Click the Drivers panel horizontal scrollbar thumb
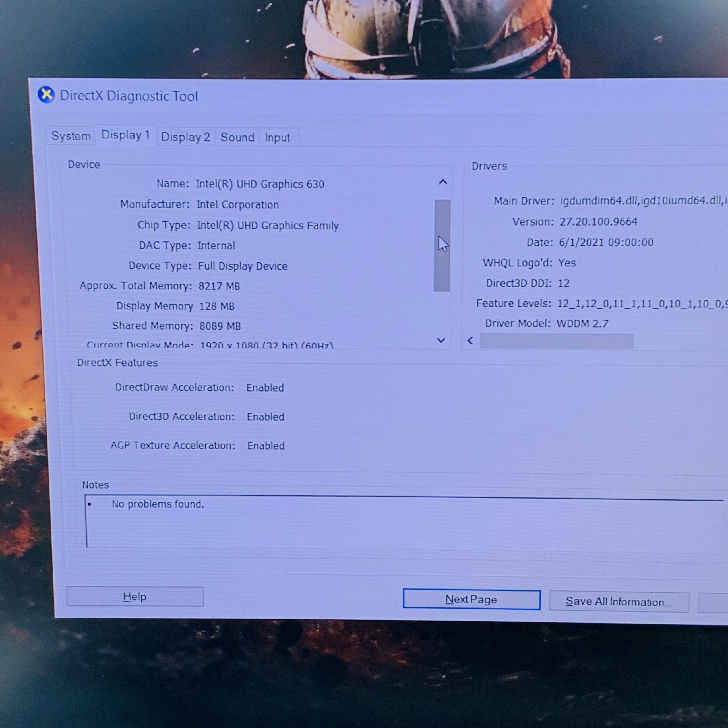Screen dimensions: 728x728 pos(556,341)
